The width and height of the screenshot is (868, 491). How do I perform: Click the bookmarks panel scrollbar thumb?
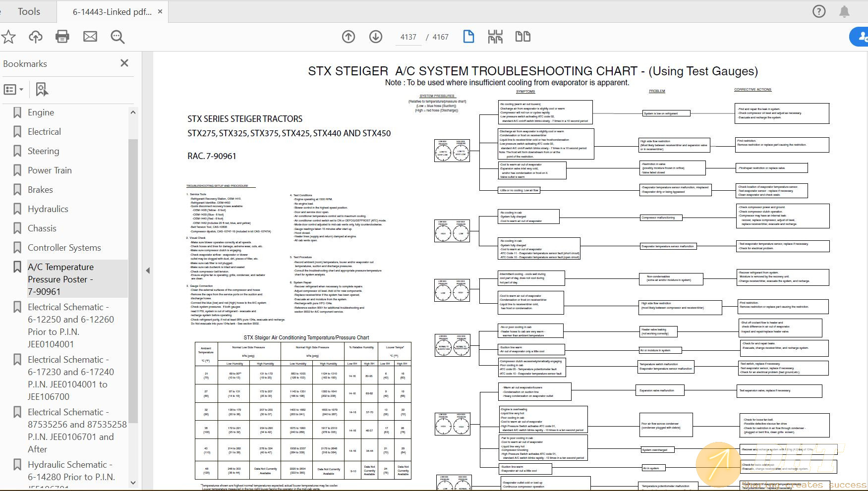coord(133,281)
